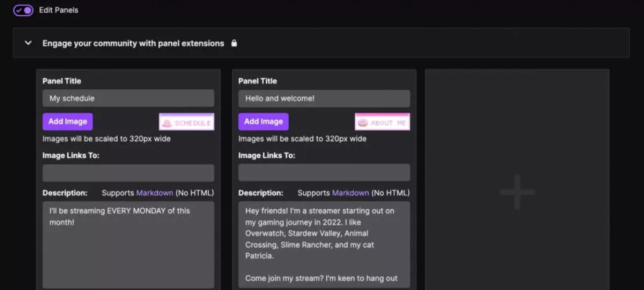Click the 'Engage your community with panel extensions' heading

133,43
